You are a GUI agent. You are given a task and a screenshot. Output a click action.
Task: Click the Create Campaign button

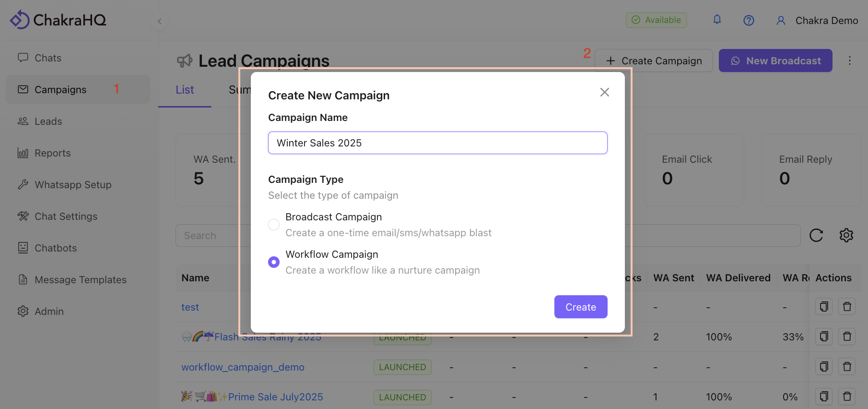coord(654,60)
